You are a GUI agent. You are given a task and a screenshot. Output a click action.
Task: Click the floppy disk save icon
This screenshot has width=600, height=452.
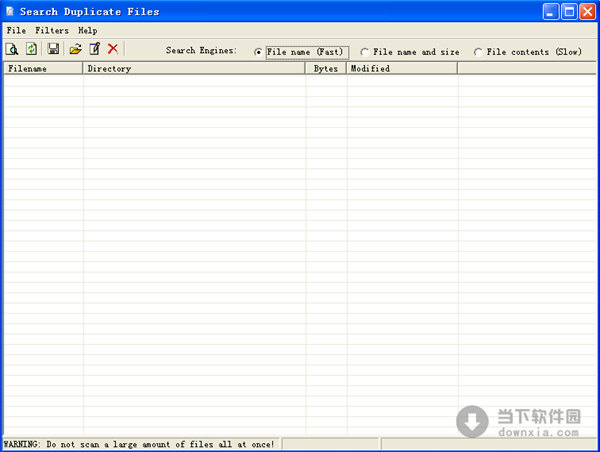pos(53,49)
